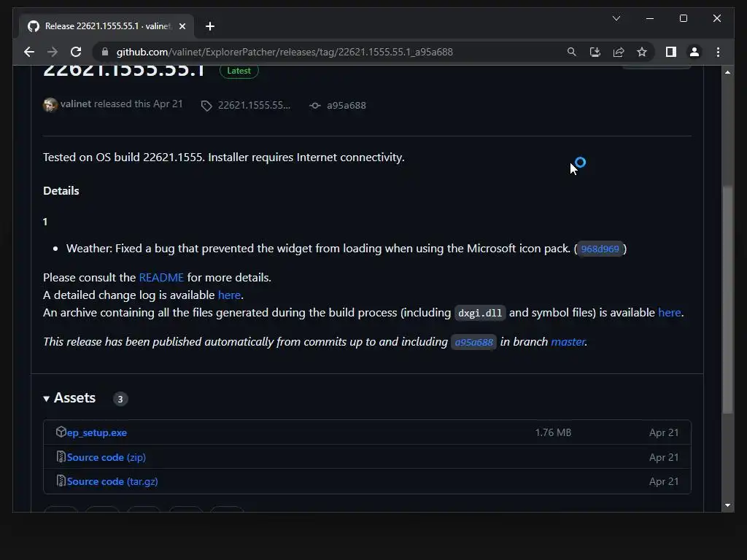Click the zip file icon beside Source code (zip)
The width and height of the screenshot is (747, 560).
pyautogui.click(x=61, y=456)
